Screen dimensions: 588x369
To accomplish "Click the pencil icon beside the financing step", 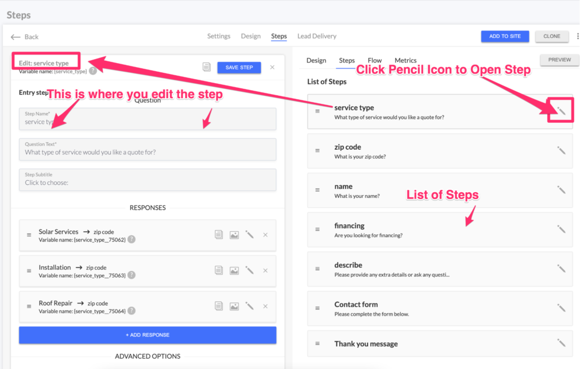I will 562,229.
